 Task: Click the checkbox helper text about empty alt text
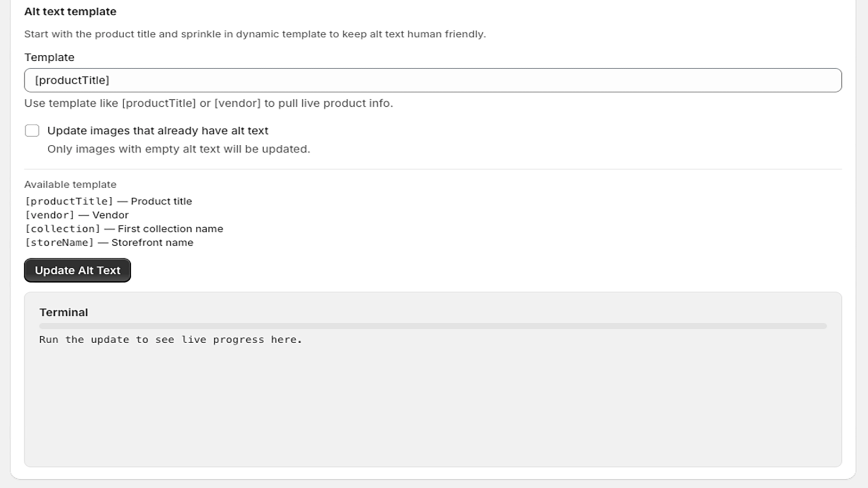pos(179,149)
